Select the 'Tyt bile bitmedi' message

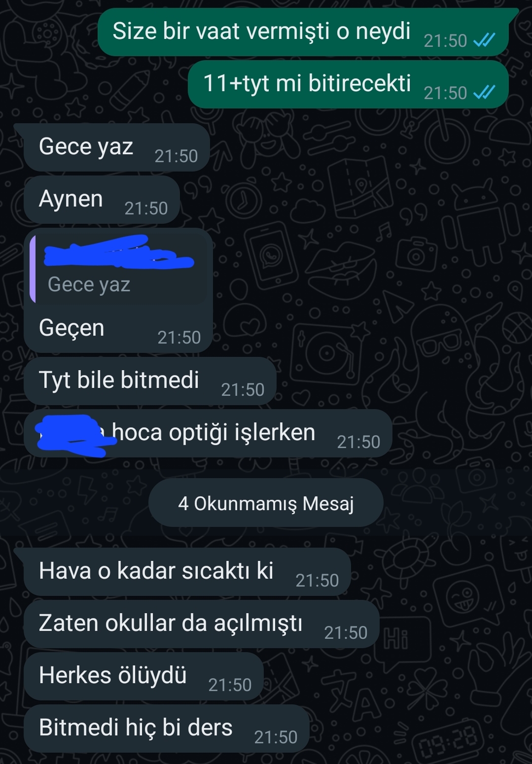pyautogui.click(x=150, y=381)
